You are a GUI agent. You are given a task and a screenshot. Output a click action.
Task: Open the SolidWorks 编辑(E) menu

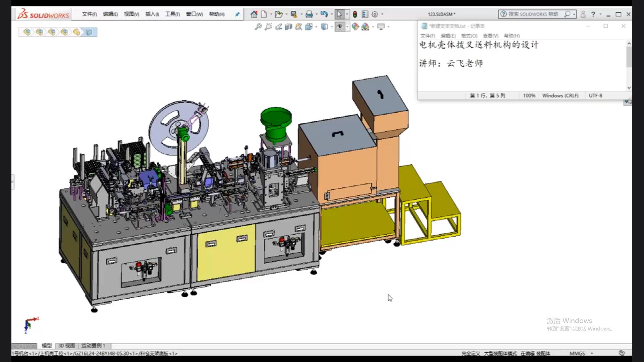[110, 14]
